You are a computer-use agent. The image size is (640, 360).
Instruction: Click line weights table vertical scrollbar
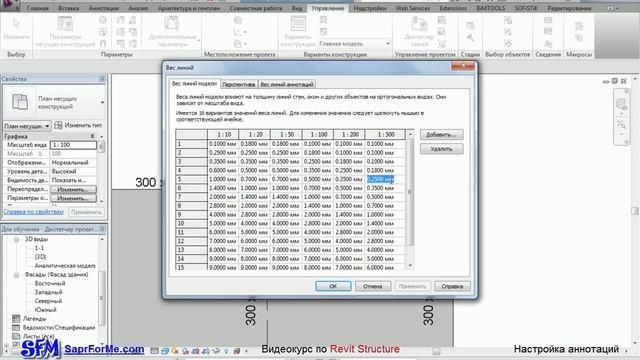[410, 192]
